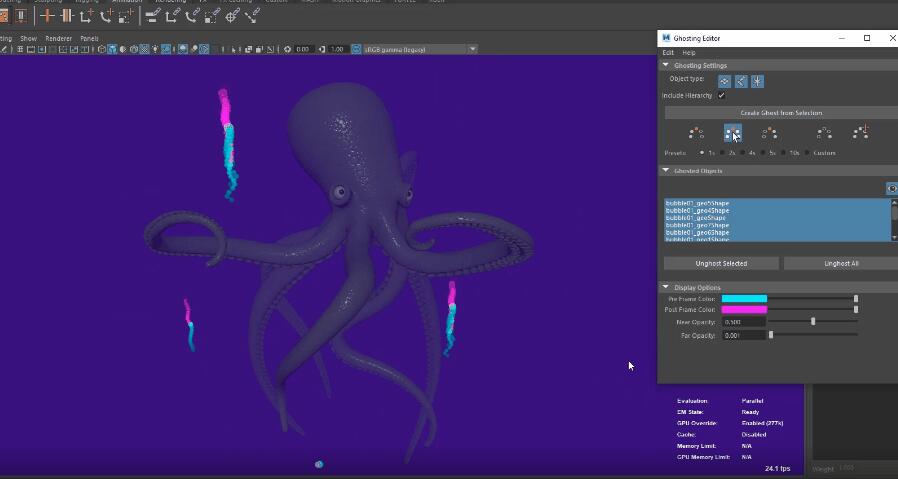Toggle viewport gamma icon beside 1.00 field
898x479 pixels.
tap(322, 49)
